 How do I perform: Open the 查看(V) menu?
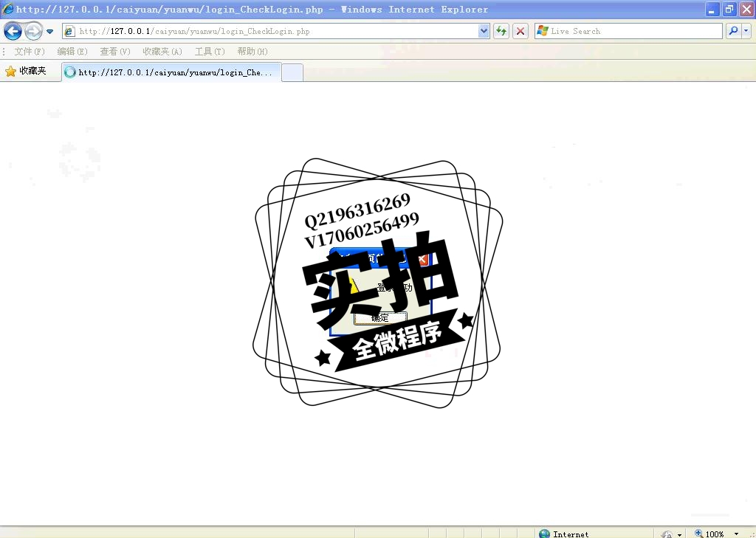(114, 52)
